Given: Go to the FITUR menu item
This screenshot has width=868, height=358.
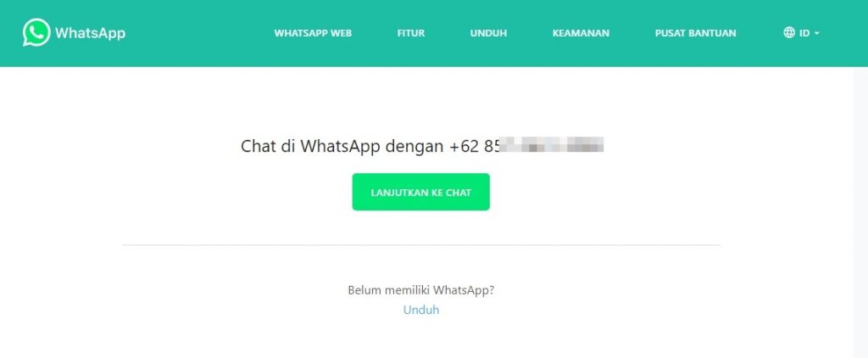Looking at the screenshot, I should 411,33.
